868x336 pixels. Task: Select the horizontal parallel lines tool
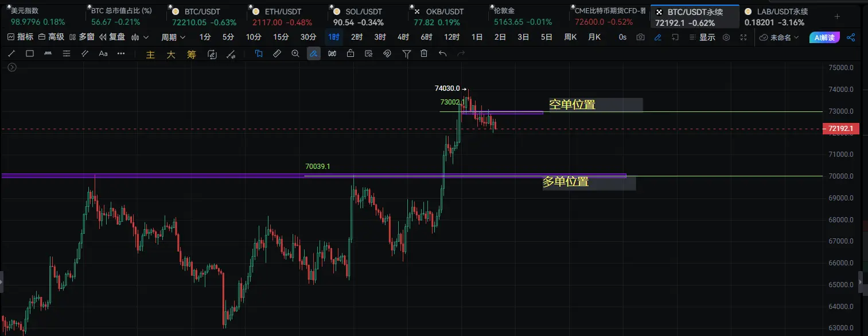pos(67,54)
